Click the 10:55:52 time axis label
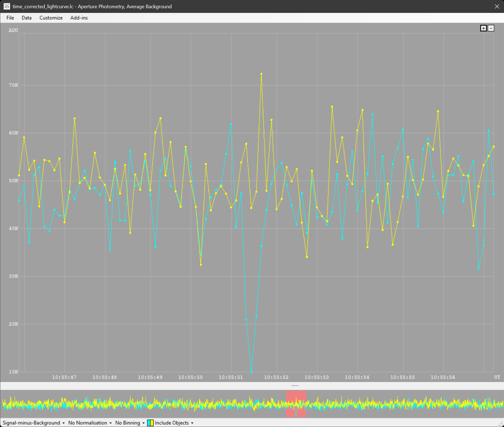The height and width of the screenshot is (427, 504). pyautogui.click(x=276, y=377)
